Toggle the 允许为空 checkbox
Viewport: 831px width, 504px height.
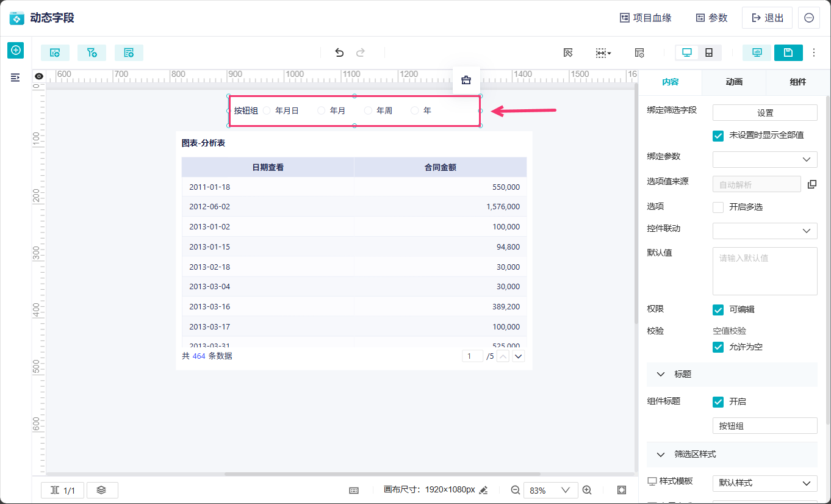point(718,347)
